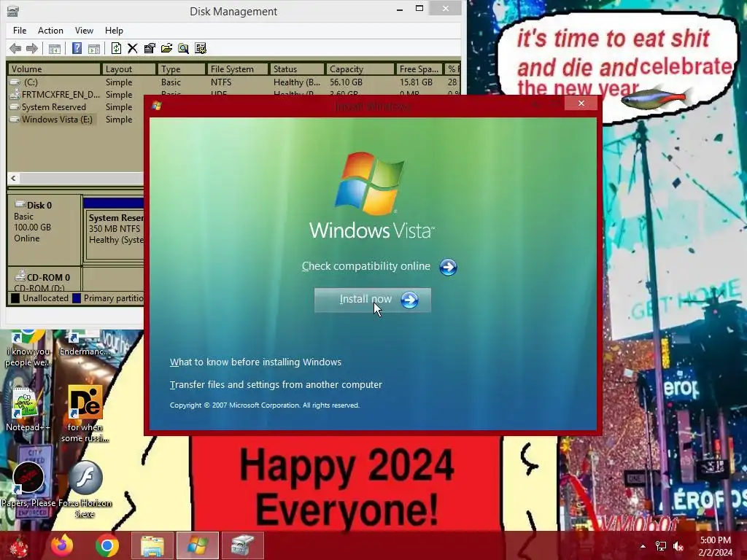Toggle the Show/Hide Action Pane icon

(x=94, y=48)
